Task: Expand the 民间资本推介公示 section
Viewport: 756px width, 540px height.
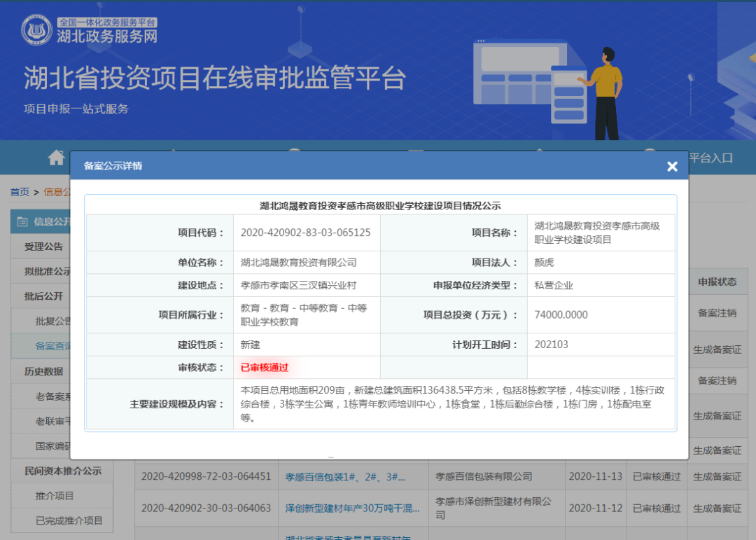Action: 63,471
